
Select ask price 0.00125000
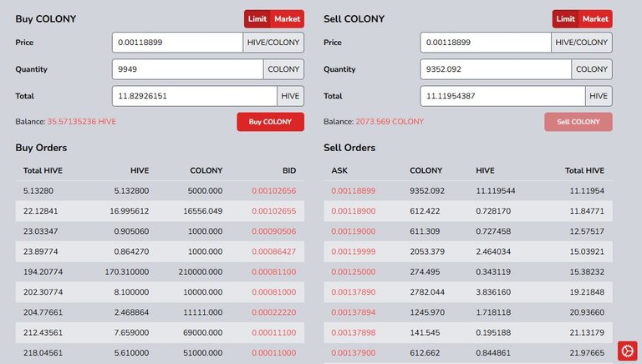(x=354, y=270)
